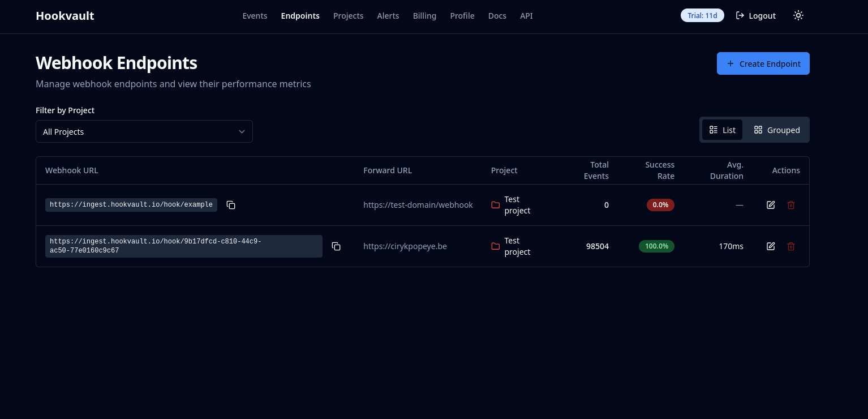Switch to List view

tap(723, 130)
